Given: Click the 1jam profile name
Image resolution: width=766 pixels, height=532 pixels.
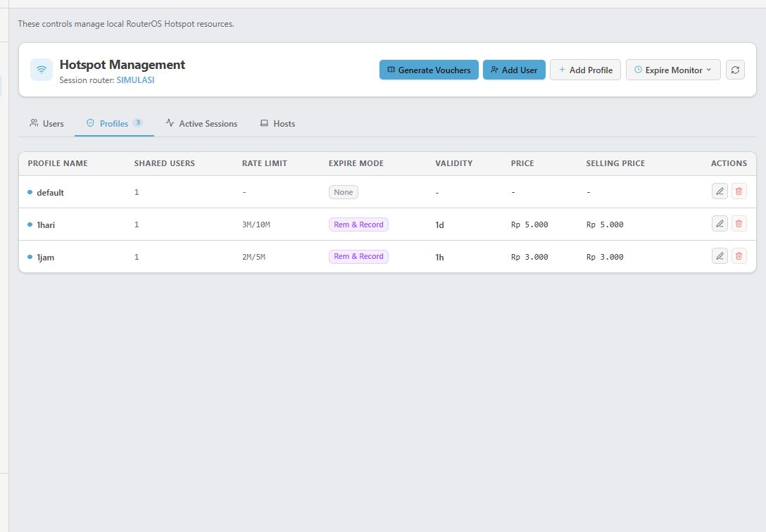Looking at the screenshot, I should pyautogui.click(x=46, y=258).
